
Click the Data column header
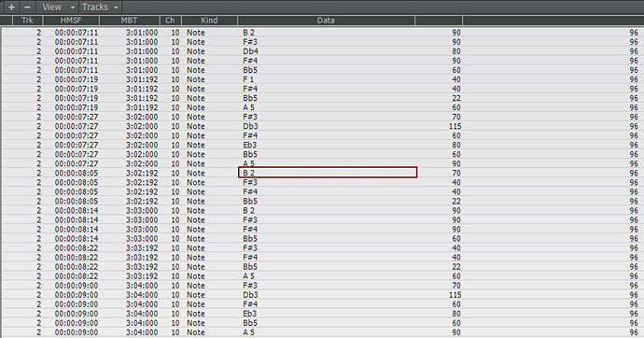[326, 21]
